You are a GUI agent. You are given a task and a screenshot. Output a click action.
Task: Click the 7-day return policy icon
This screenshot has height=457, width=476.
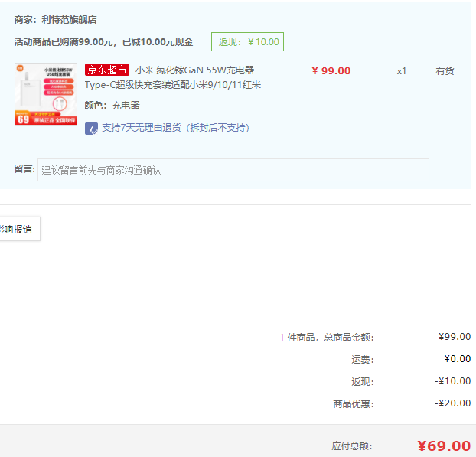click(x=91, y=128)
